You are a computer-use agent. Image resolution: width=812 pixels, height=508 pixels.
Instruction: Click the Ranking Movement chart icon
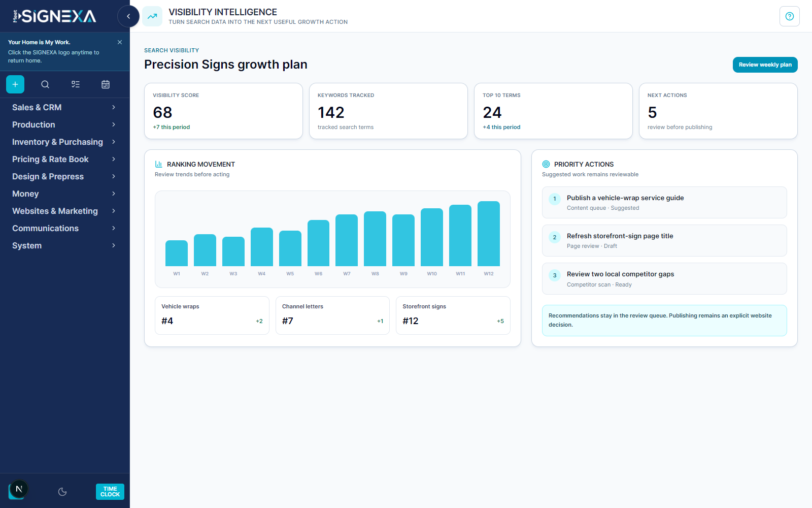(x=159, y=164)
